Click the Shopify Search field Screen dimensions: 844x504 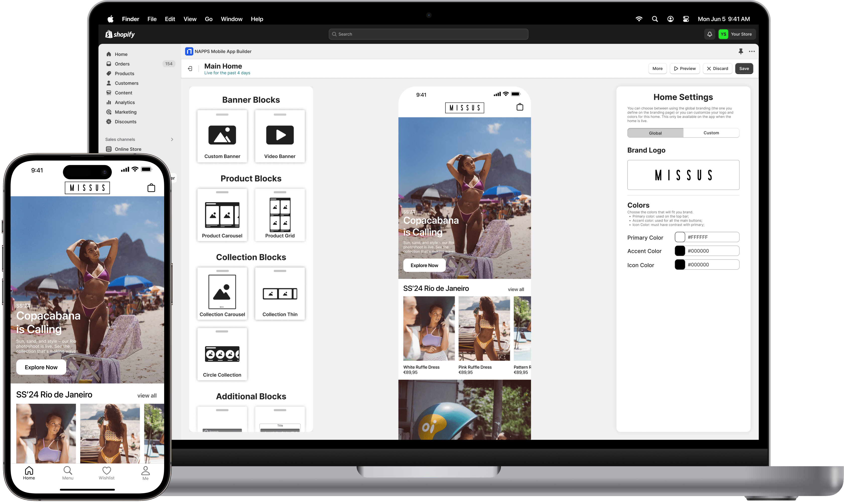click(428, 34)
